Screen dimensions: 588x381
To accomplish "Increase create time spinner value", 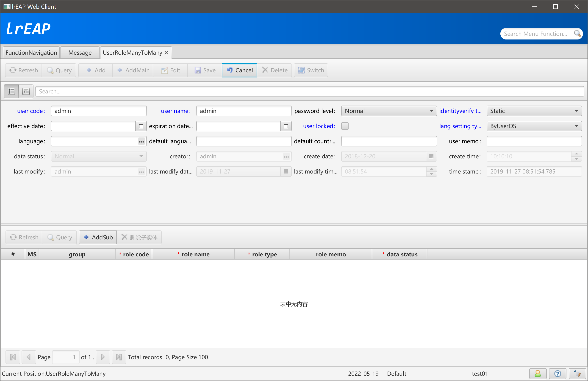I will point(576,154).
